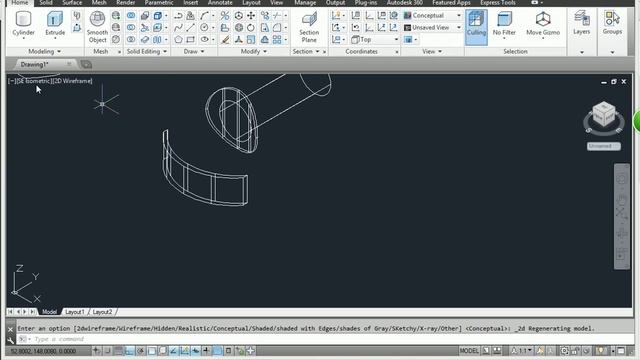The image size is (640, 360).
Task: Open the Solid ribbon tab
Action: click(x=46, y=3)
